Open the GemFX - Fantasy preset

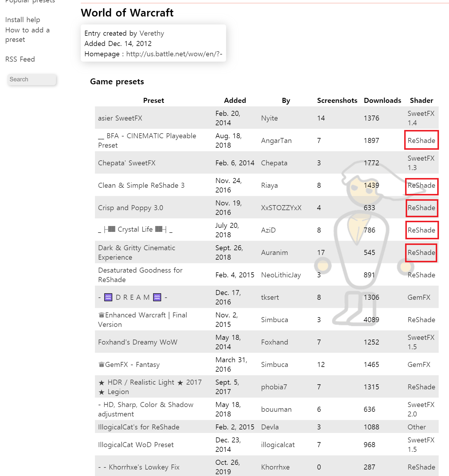click(129, 365)
